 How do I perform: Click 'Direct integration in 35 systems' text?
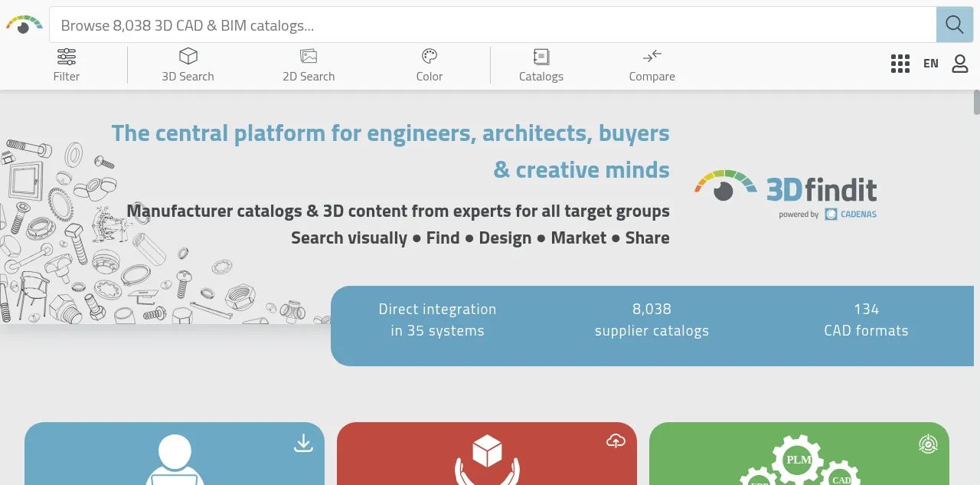[x=438, y=320]
